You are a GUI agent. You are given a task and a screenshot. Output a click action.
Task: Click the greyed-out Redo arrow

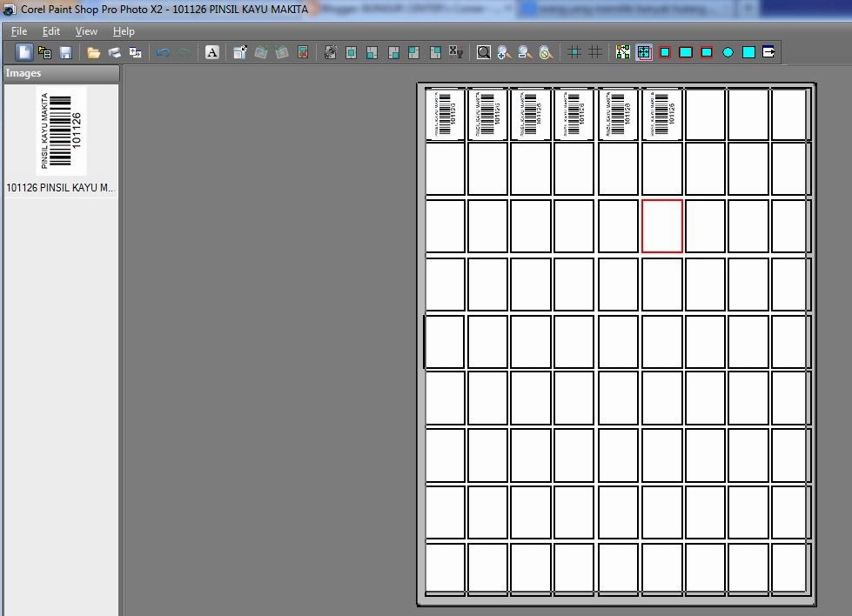click(184, 52)
